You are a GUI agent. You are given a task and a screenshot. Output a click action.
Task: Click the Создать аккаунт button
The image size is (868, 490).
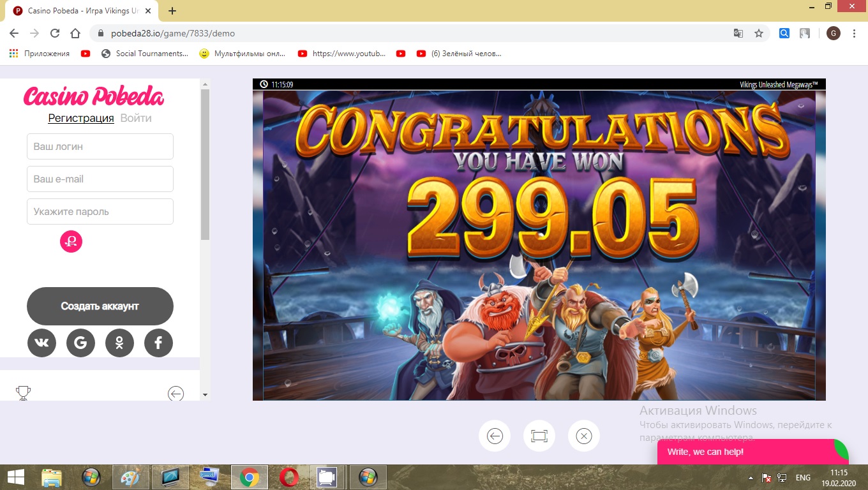coord(100,306)
